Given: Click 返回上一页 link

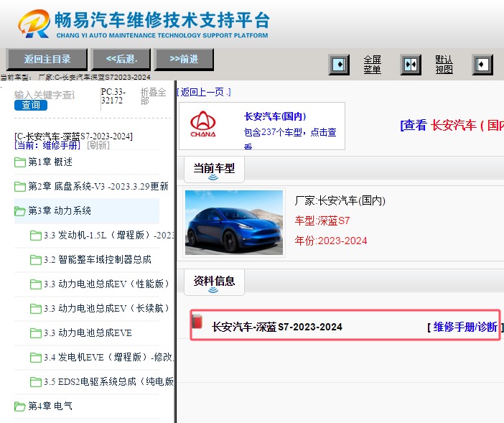Looking at the screenshot, I should pyautogui.click(x=204, y=92).
